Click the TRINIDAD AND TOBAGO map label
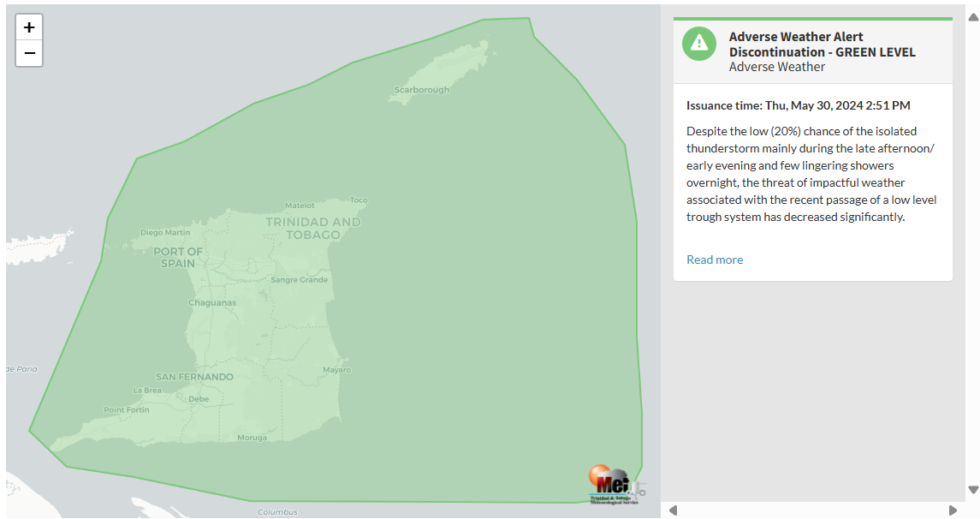Image resolution: width=980 pixels, height=519 pixels. [x=313, y=228]
